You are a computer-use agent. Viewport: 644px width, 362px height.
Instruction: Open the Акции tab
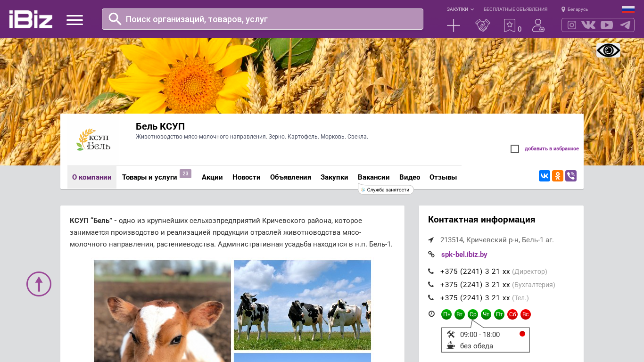[x=212, y=177]
